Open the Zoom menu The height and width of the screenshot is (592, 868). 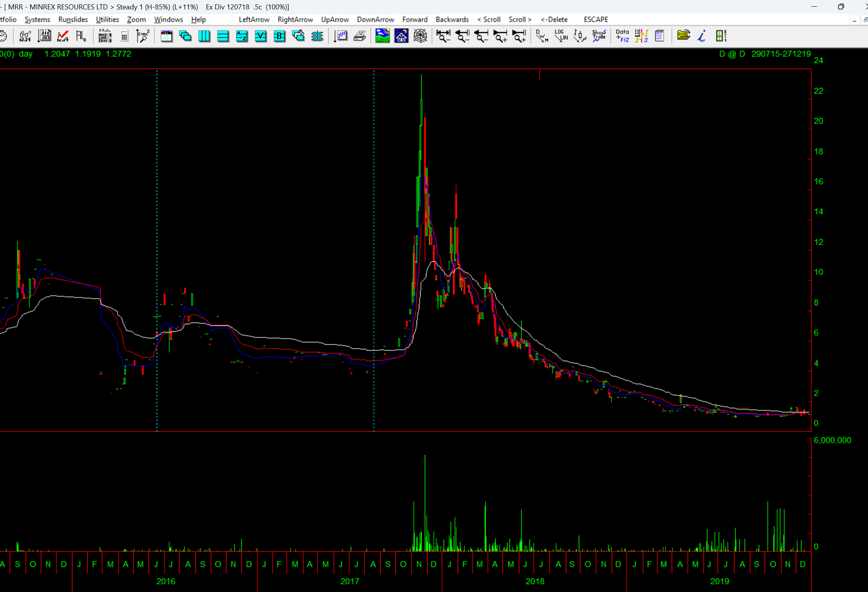136,20
